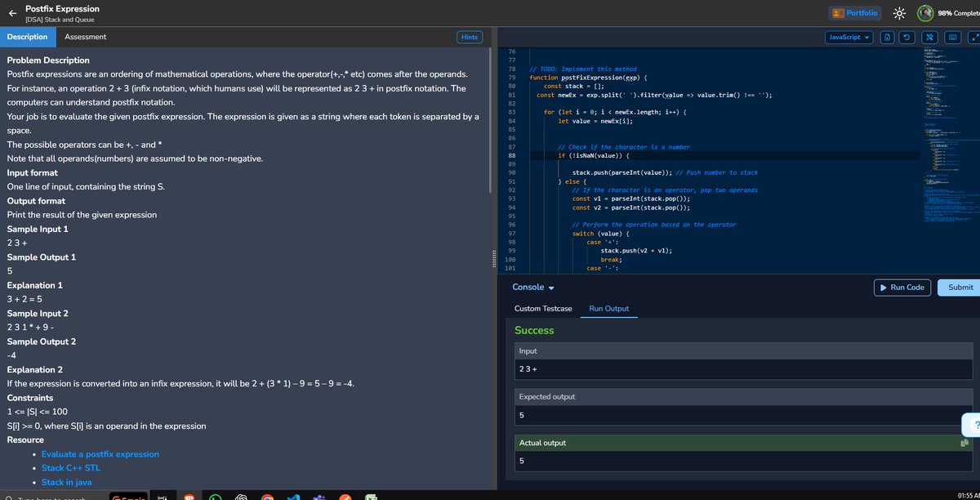The height and width of the screenshot is (500, 980).
Task: Open the 'Stack C++ STL' resource link
Action: [x=71, y=468]
